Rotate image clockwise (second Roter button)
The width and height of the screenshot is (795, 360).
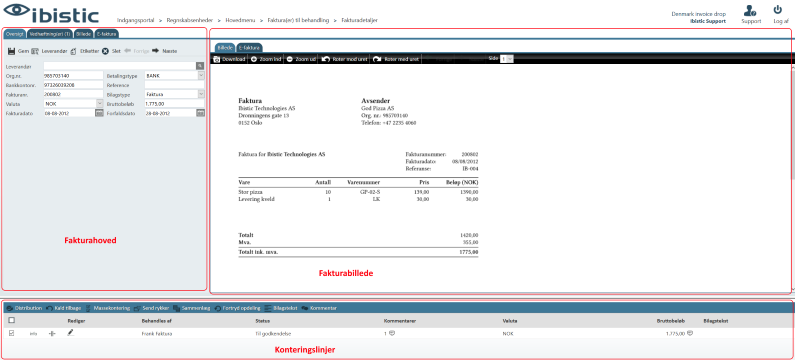(x=396, y=59)
